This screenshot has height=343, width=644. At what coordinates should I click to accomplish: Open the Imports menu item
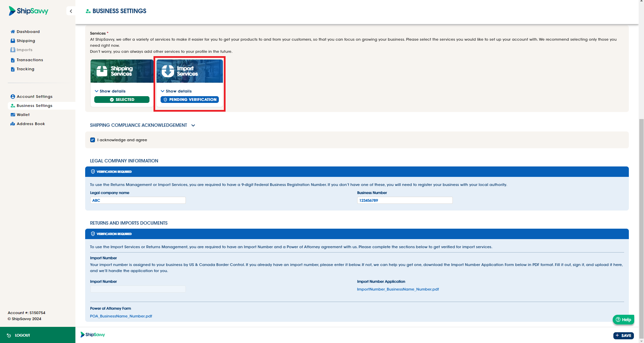[25, 50]
